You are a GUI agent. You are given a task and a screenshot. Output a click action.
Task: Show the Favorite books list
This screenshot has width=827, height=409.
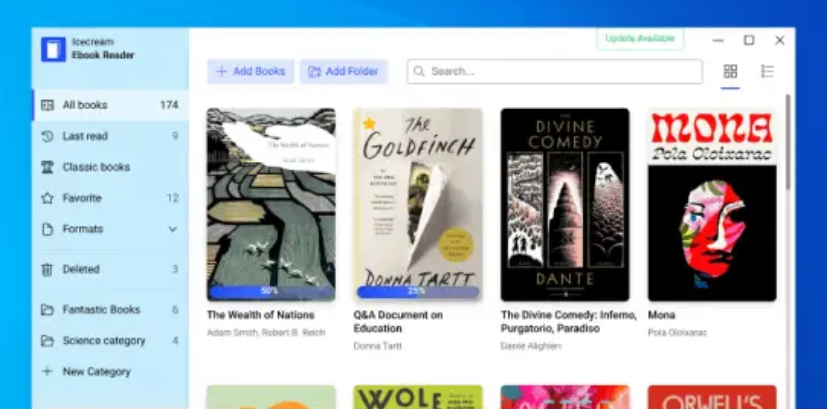point(110,198)
